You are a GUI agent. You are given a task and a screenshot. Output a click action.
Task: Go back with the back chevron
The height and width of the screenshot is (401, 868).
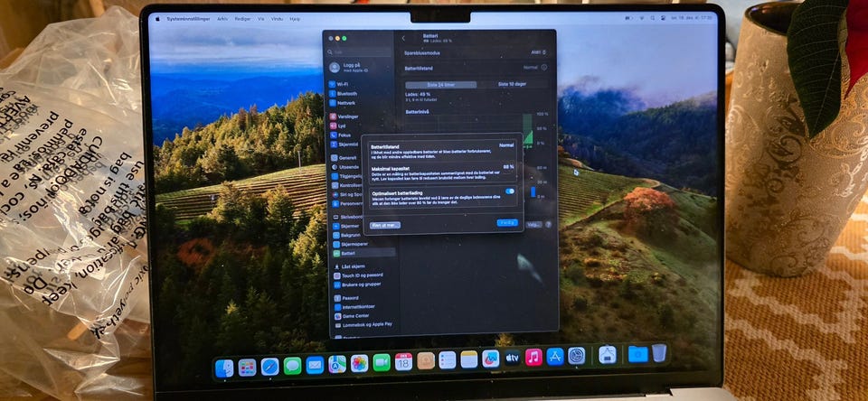[x=403, y=38]
